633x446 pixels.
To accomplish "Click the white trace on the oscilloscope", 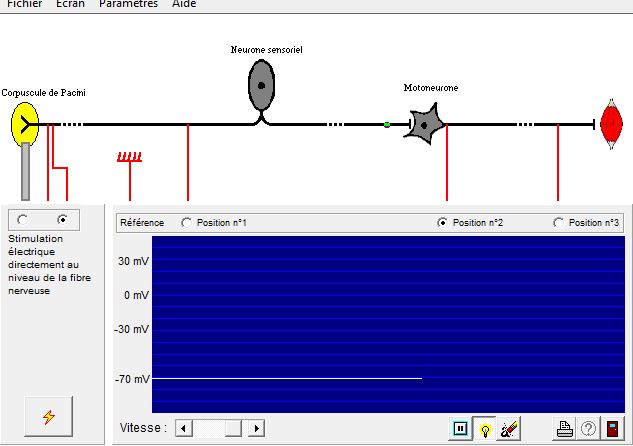I will tap(287, 378).
